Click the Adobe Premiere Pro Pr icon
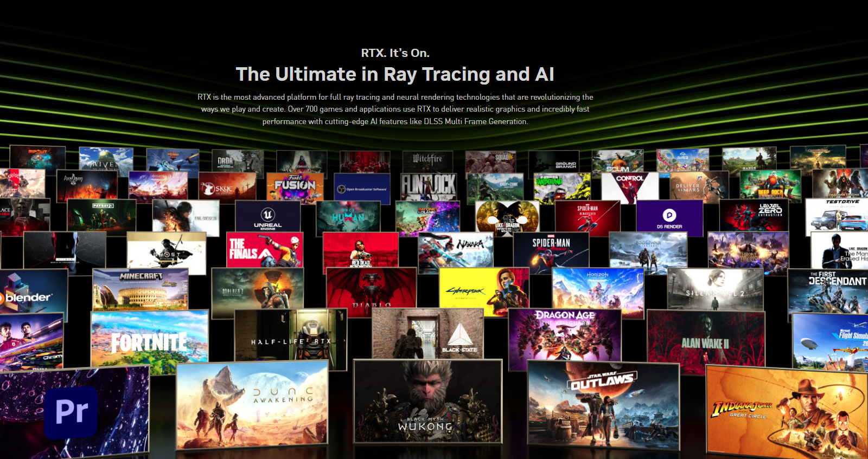The width and height of the screenshot is (868, 459). click(x=71, y=412)
